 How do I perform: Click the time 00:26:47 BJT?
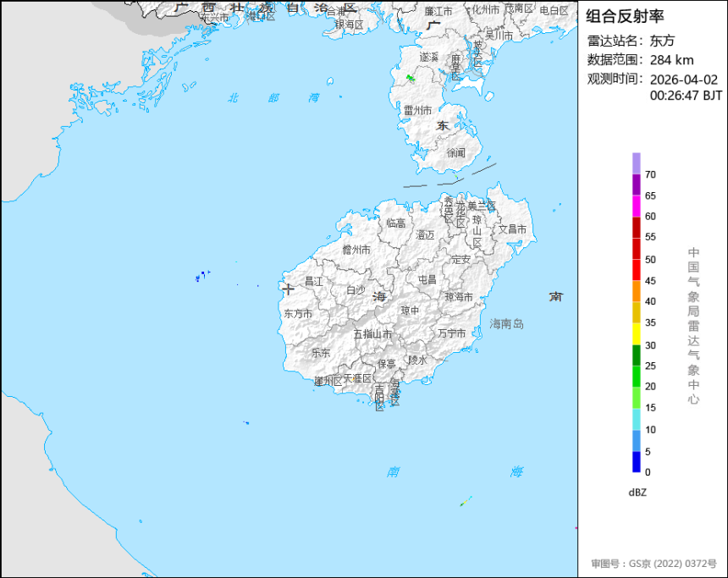click(686, 96)
